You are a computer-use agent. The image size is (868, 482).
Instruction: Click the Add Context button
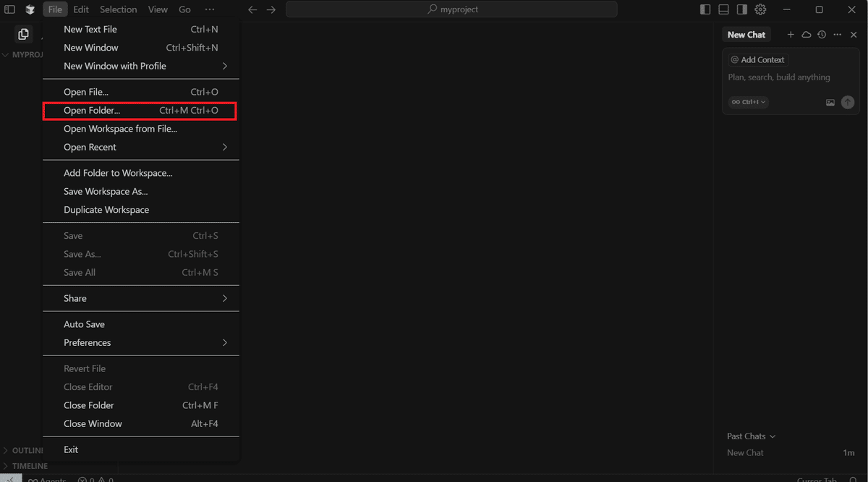[x=758, y=59]
